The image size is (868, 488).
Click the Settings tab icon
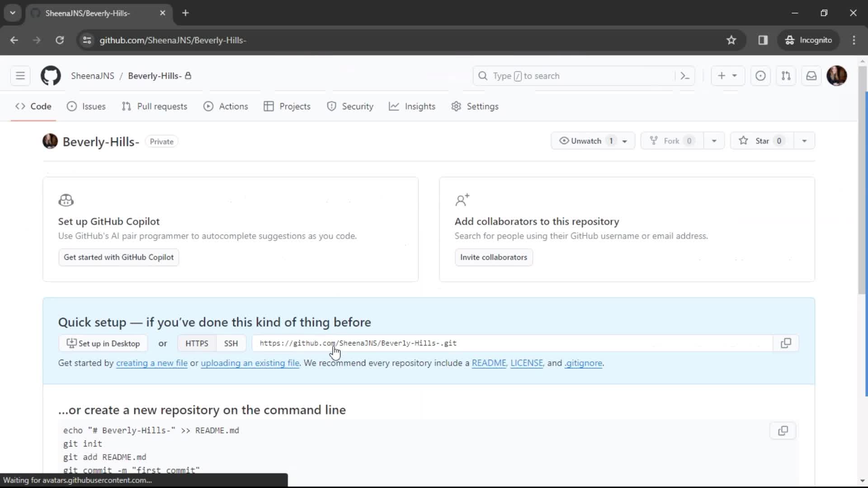point(457,106)
